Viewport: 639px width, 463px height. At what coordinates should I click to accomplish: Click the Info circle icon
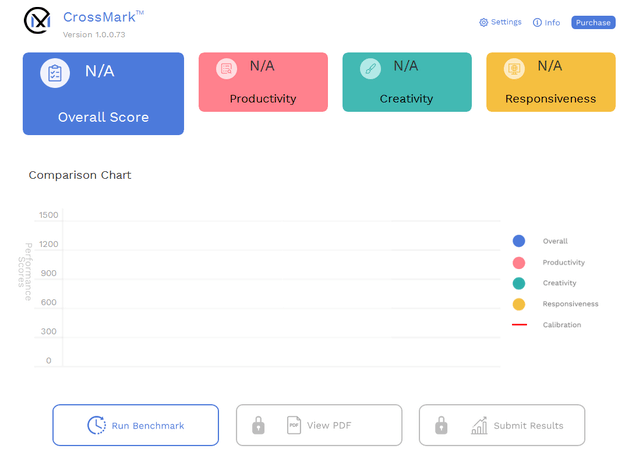(538, 22)
